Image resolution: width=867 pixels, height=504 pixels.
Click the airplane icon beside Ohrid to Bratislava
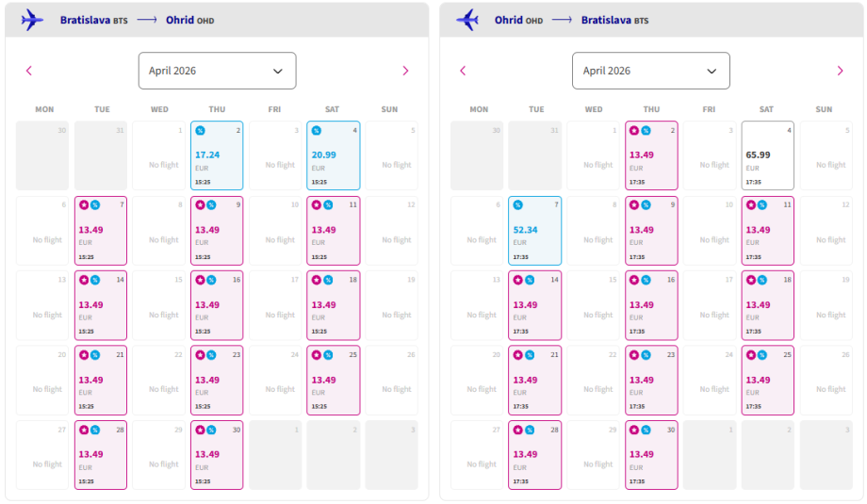[x=467, y=20]
